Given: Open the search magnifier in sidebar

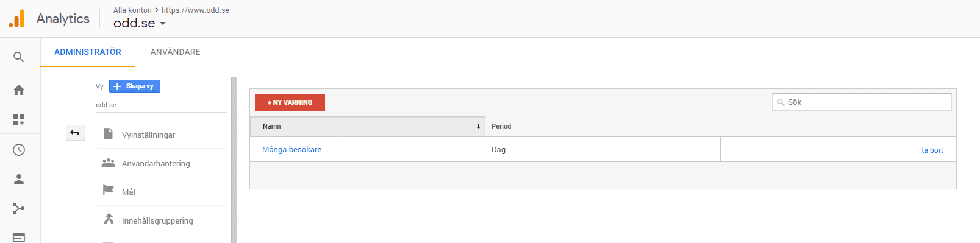Looking at the screenshot, I should 19,57.
